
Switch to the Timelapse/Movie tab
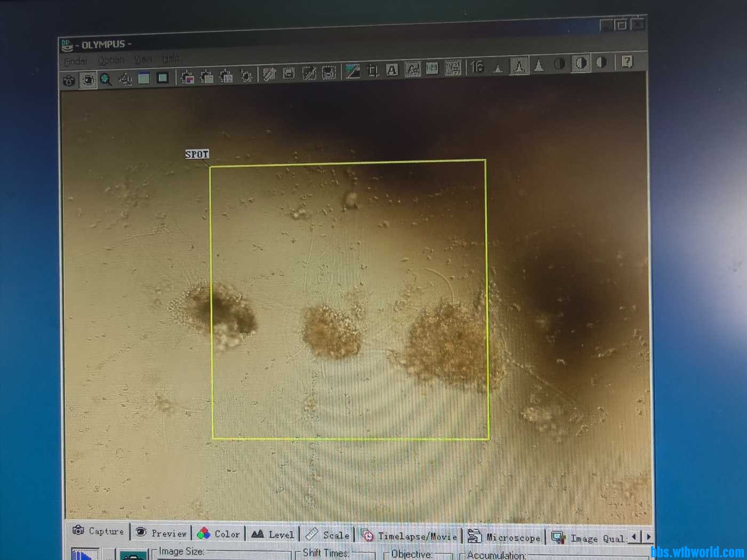(410, 535)
